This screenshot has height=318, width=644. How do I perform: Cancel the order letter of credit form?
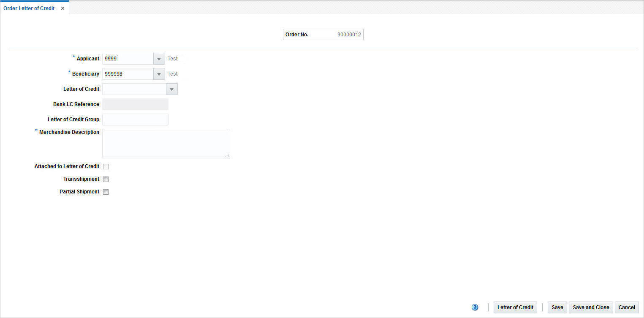[627, 307]
